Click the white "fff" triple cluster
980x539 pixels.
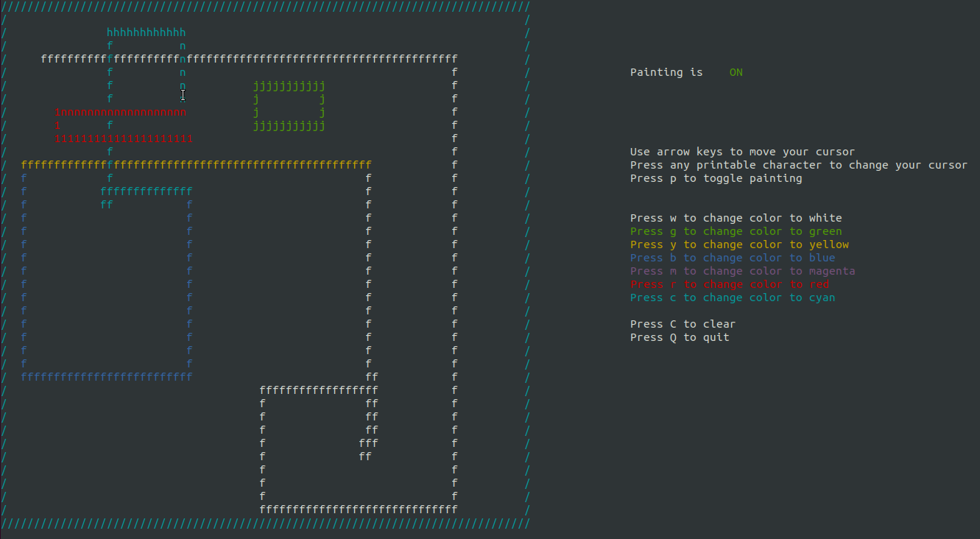tap(368, 443)
